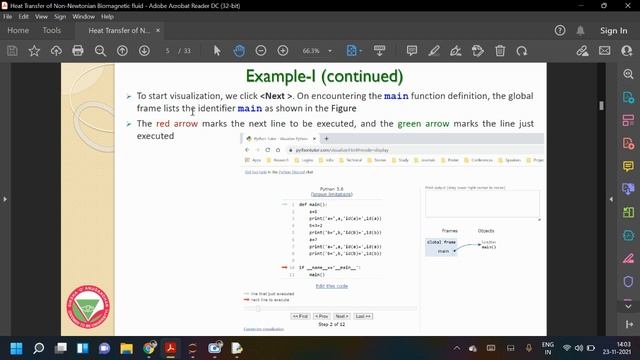Image resolution: width=640 pixels, height=360 pixels.
Task: Zoom out with minus icon
Action: coord(261,51)
